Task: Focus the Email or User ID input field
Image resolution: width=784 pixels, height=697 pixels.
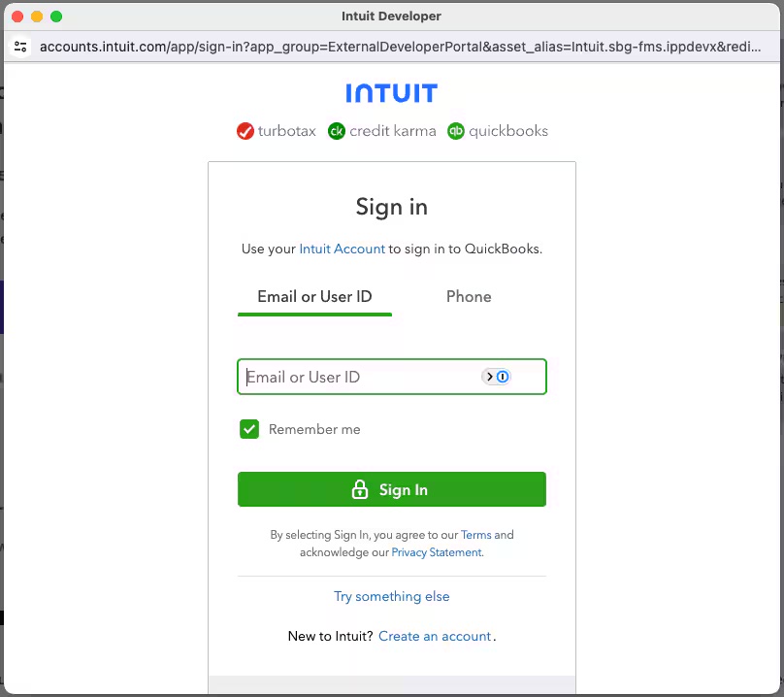Action: (359, 377)
